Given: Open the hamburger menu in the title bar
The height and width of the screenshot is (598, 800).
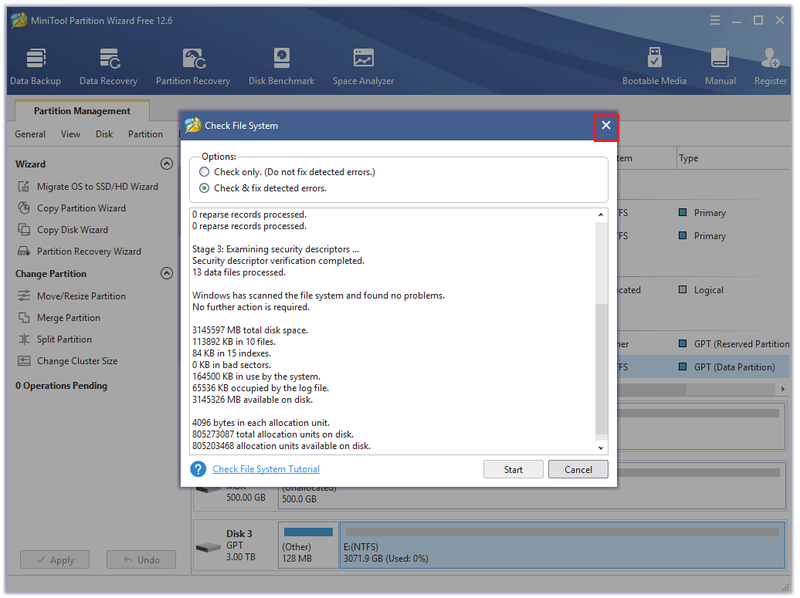Looking at the screenshot, I should [x=715, y=20].
